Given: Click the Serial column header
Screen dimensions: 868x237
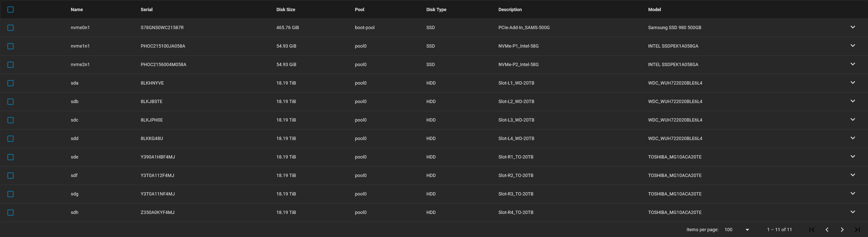Looking at the screenshot, I should [147, 9].
